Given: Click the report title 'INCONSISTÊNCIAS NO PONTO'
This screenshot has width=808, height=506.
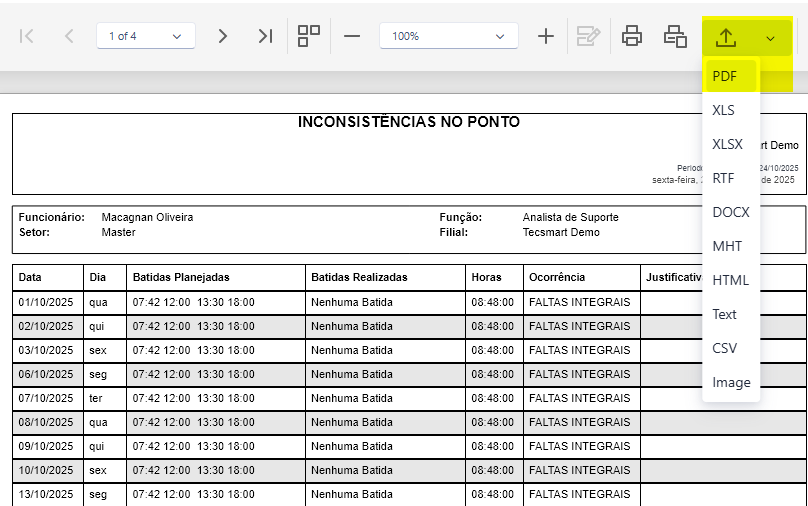Looking at the screenshot, I should point(409,122).
